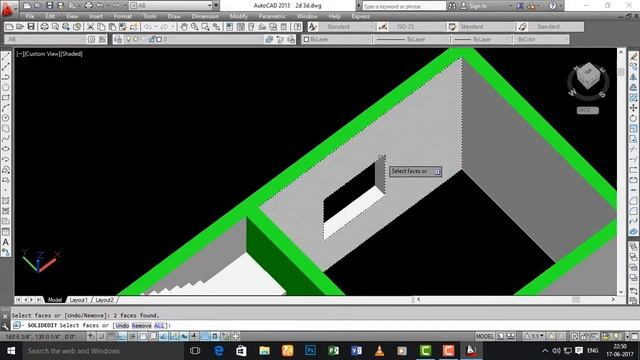Open the Help question mark toolbar icon
Screen dimensions: 640x360
[298, 27]
